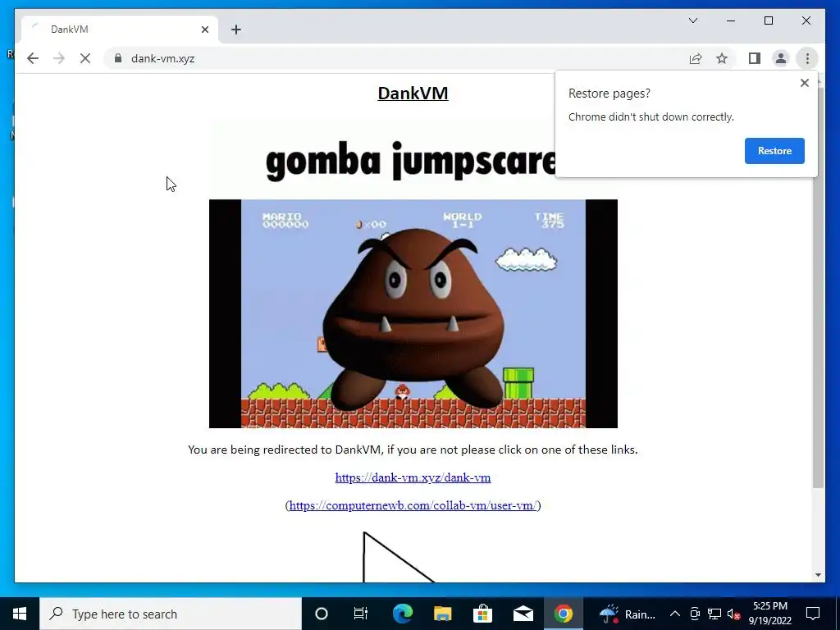Expand the tab search dropdown
This screenshot has width=840, height=630.
(x=693, y=21)
